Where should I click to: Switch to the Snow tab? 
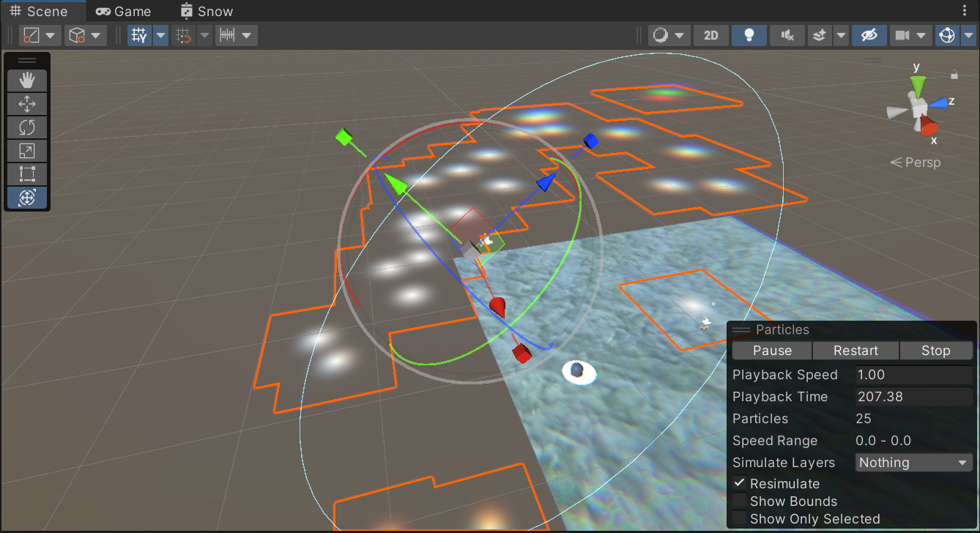point(207,11)
